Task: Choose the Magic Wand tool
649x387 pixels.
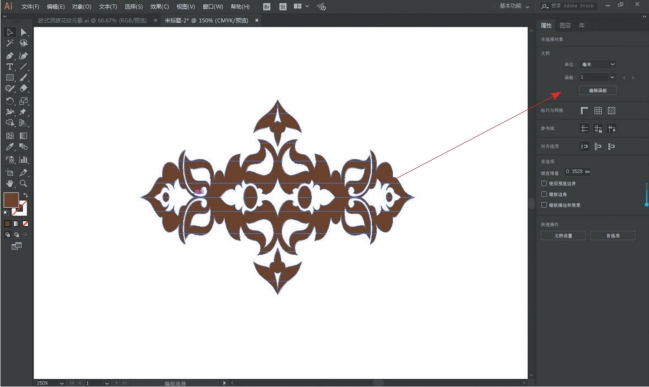Action: click(10, 43)
